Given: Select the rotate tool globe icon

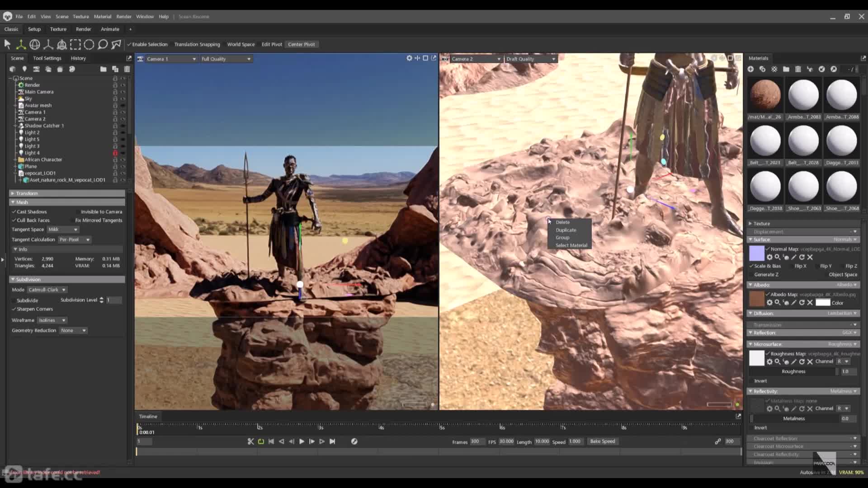Looking at the screenshot, I should 35,44.
